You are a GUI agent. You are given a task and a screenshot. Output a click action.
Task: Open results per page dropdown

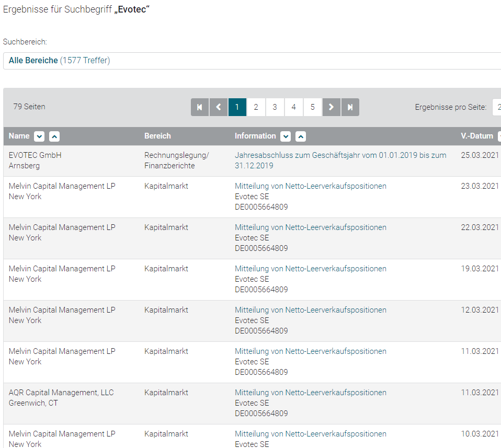coord(496,107)
